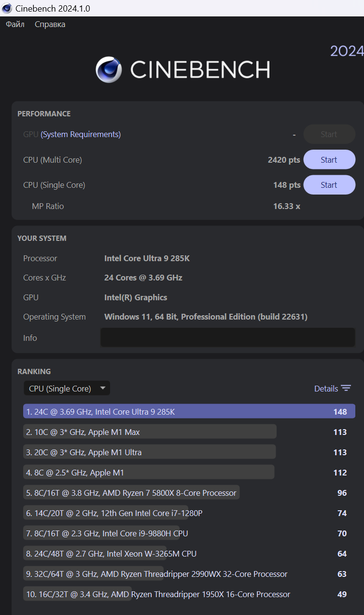
Task: Select the AMD Ryzen 7 5800X ranking entry
Action: pos(131,493)
